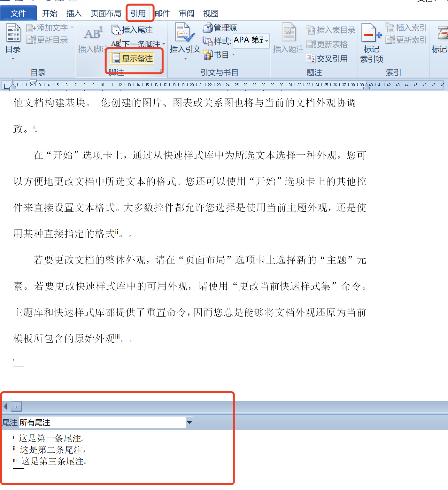Click 更新表格 button
This screenshot has width=448, height=490.
(327, 44)
